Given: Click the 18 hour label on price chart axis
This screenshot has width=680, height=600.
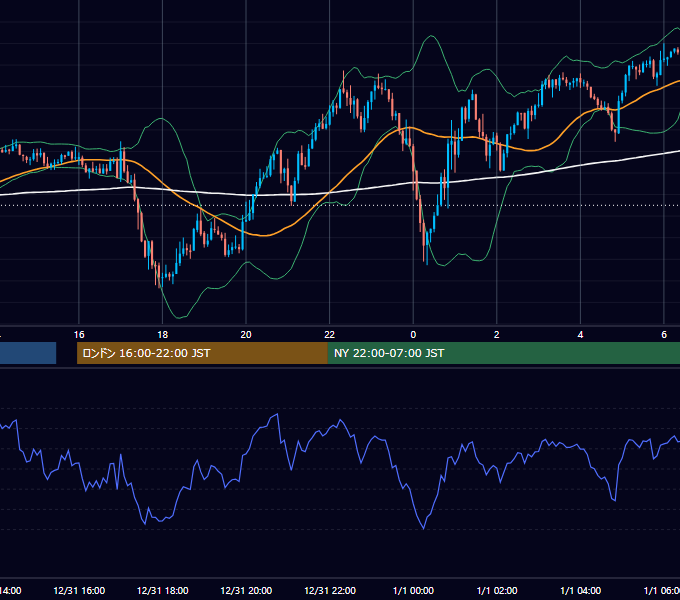Looking at the screenshot, I should click(x=162, y=334).
